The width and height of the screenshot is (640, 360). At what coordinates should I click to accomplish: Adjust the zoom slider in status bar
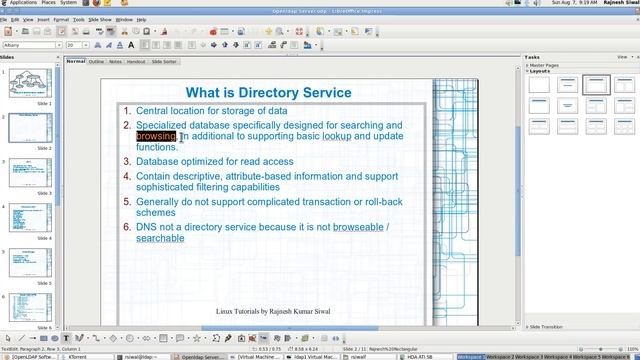pos(600,349)
